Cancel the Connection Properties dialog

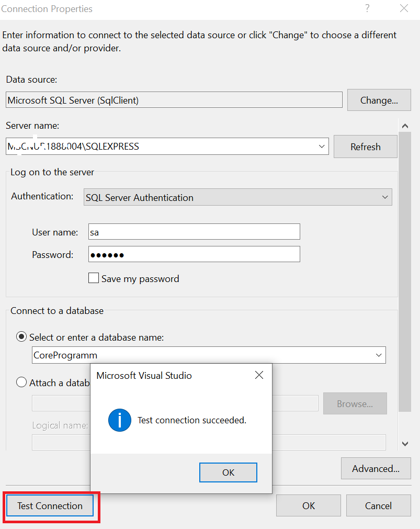point(378,505)
